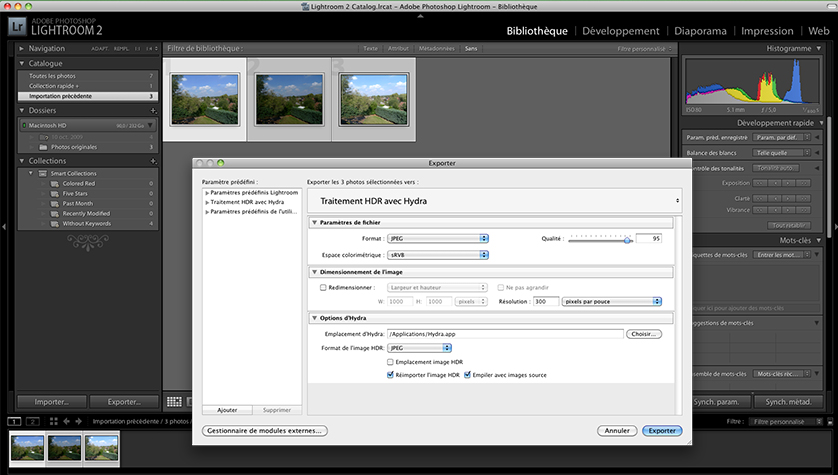
Task: Select the third thumbnail in filmstrip
Action: [101, 448]
